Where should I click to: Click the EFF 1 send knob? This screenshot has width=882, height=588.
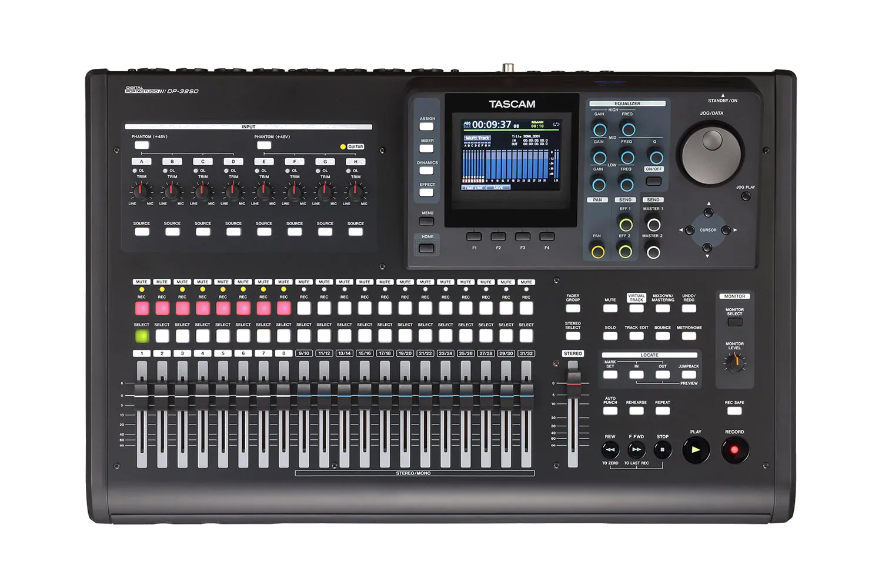point(626,224)
